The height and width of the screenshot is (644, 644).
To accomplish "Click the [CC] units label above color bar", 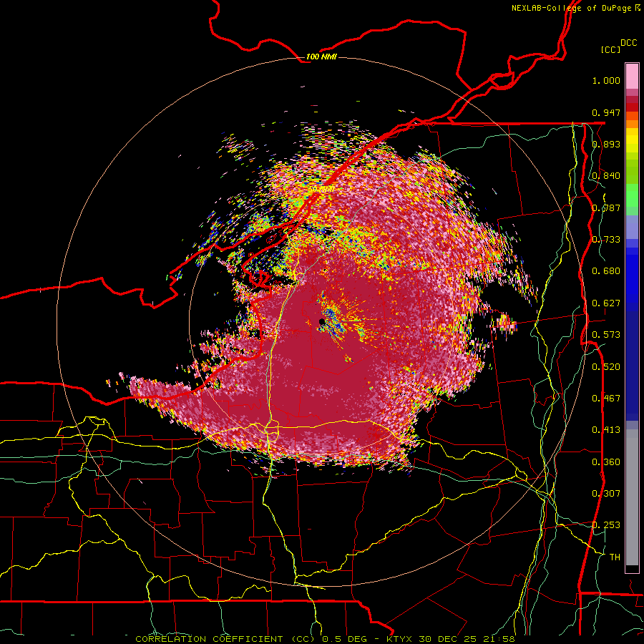I will point(611,49).
